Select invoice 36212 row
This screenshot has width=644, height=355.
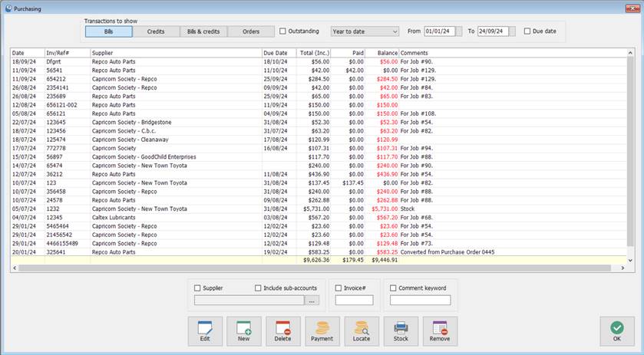click(x=319, y=174)
